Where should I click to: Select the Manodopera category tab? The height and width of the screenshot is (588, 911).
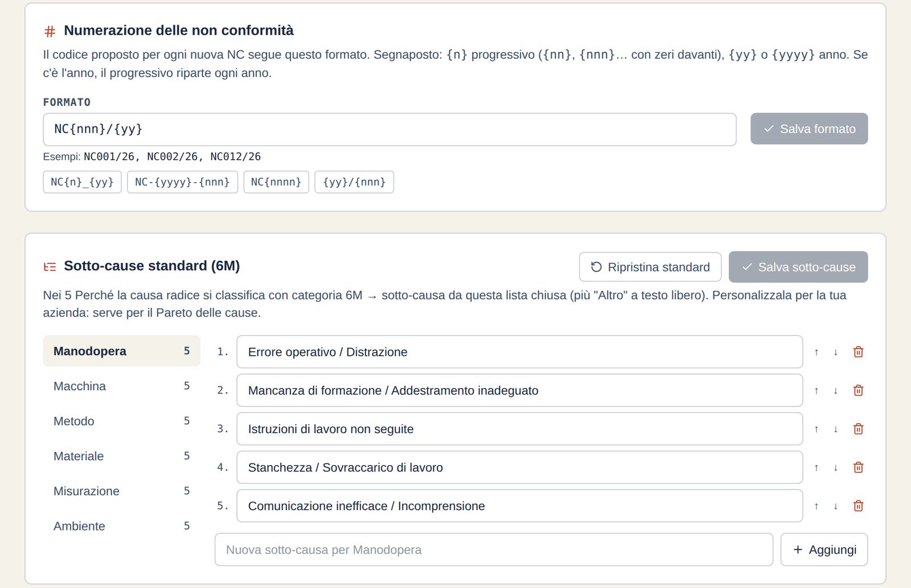[x=121, y=351]
